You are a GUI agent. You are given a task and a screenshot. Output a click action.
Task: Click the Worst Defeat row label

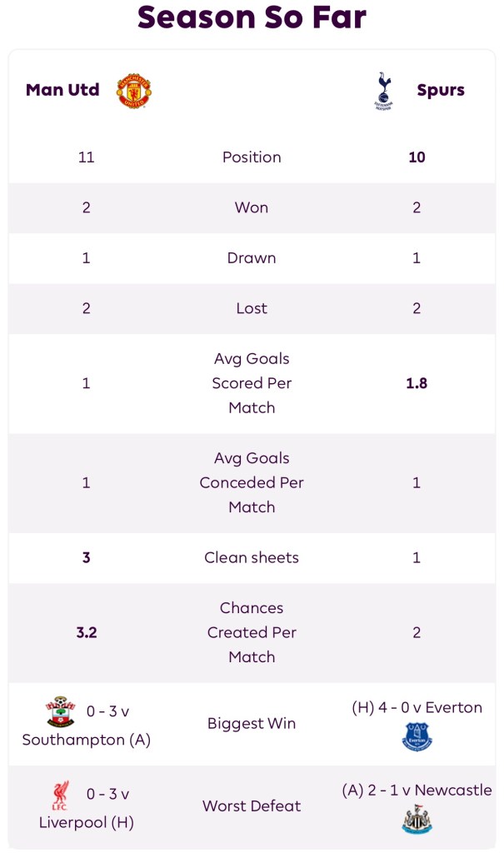click(252, 806)
